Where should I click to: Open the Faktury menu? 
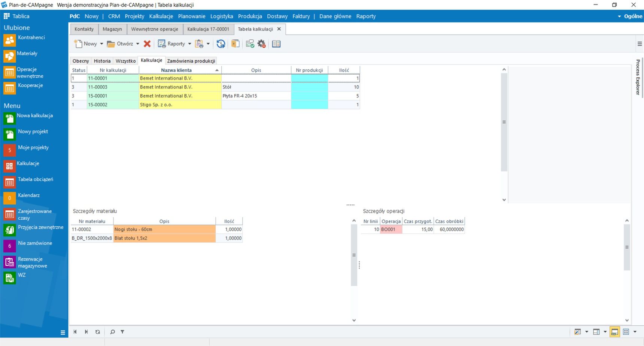[x=301, y=16]
